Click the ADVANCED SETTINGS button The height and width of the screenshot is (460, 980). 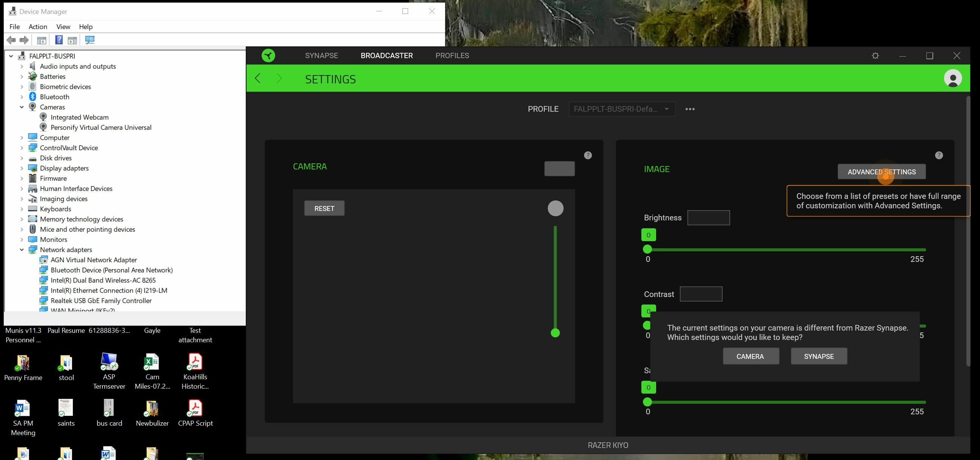[881, 172]
